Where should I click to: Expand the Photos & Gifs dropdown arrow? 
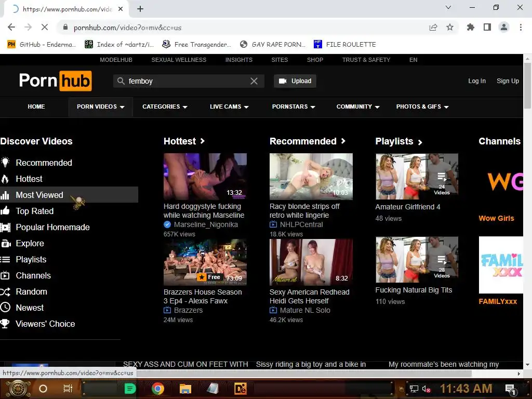(x=446, y=107)
